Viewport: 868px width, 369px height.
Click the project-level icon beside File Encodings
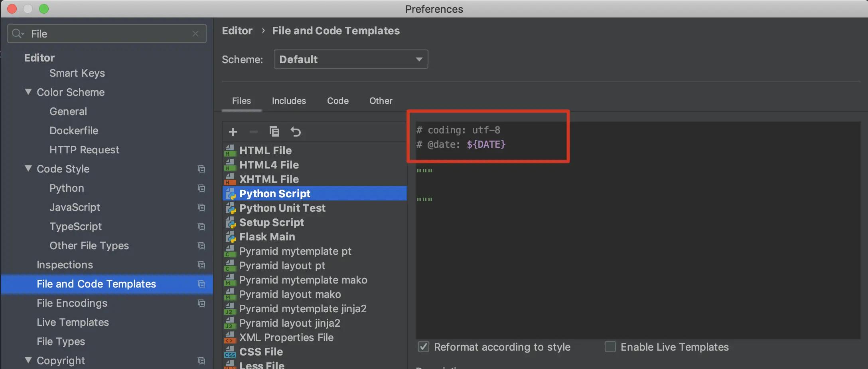pos(201,303)
